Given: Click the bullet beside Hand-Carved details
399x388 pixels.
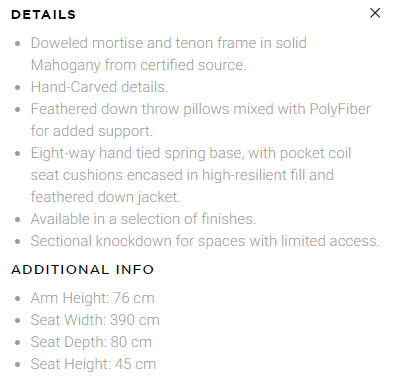Looking at the screenshot, I should pos(18,87).
